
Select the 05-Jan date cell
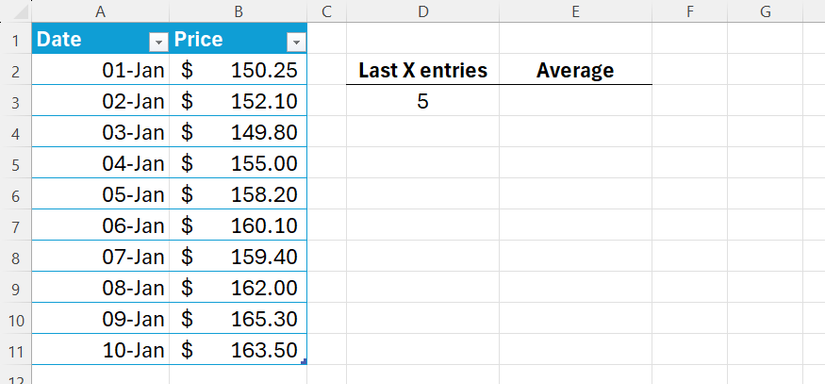tap(100, 194)
